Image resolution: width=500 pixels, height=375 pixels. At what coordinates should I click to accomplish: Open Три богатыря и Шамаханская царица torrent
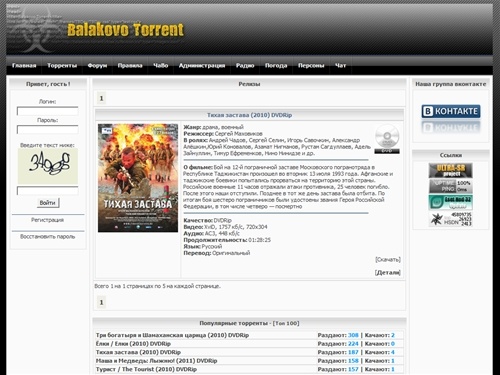point(172,335)
